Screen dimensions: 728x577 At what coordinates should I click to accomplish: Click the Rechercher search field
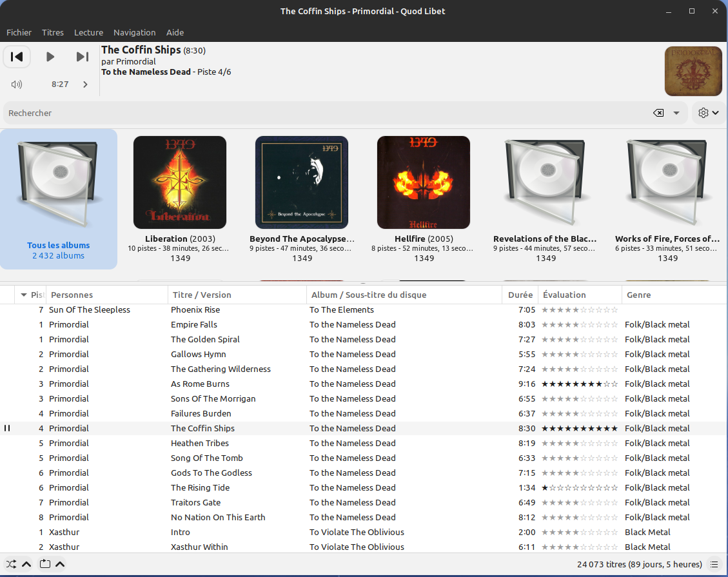click(322, 113)
